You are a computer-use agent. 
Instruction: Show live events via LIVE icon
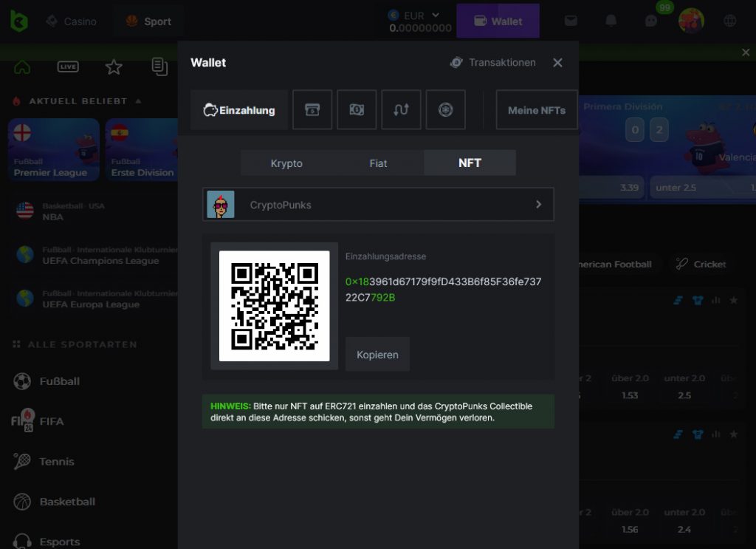tap(68, 67)
